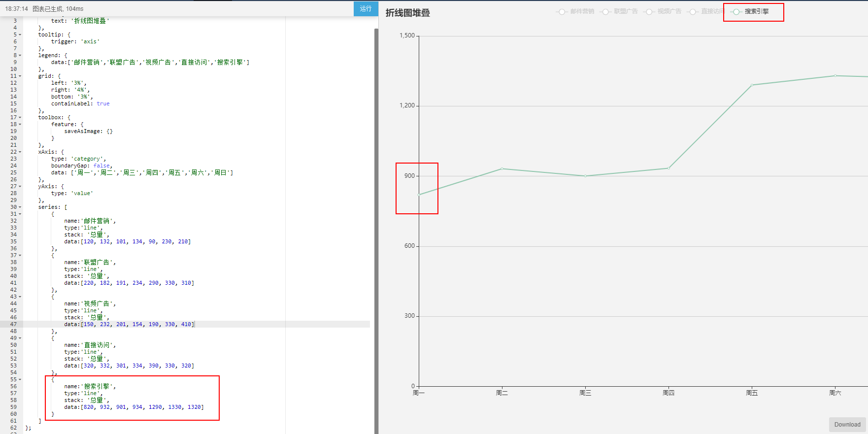Click the code editor vertical scrollbar
Viewport: 868px width, 434px height.
pos(376,231)
